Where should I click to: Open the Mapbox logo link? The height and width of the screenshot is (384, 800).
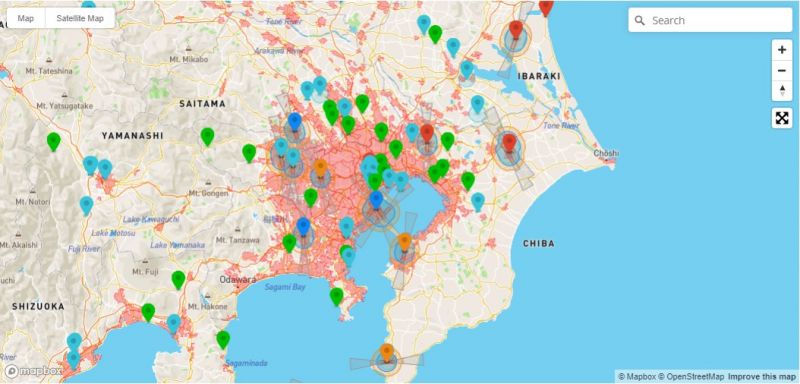point(34,371)
